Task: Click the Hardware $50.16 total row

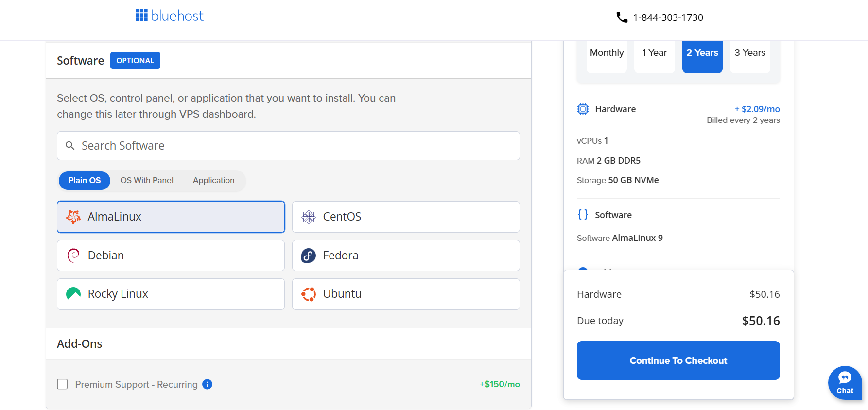Action: click(x=678, y=294)
